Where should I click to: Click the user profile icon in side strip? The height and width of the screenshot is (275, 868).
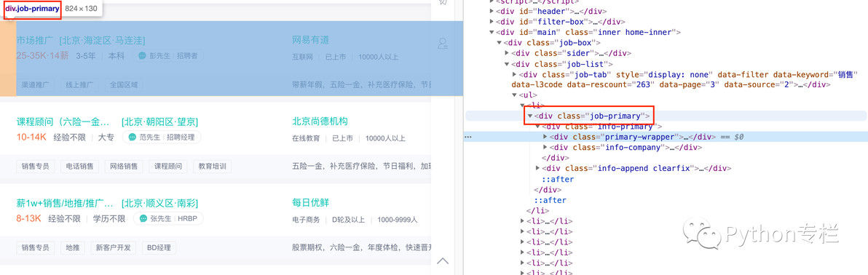click(x=443, y=44)
